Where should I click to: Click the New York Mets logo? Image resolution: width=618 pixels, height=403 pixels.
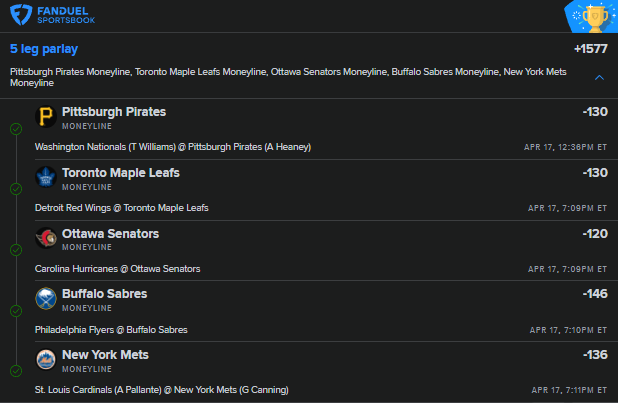point(45,360)
